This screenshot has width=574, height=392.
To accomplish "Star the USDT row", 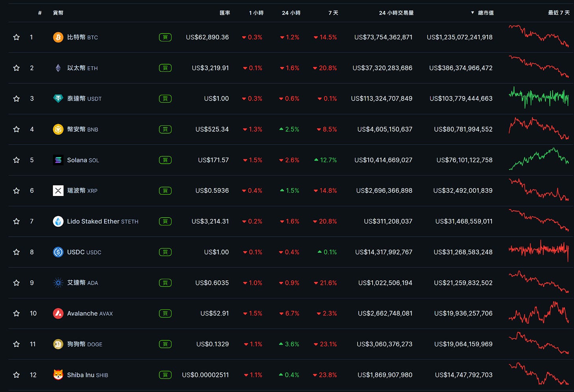I will [16, 99].
